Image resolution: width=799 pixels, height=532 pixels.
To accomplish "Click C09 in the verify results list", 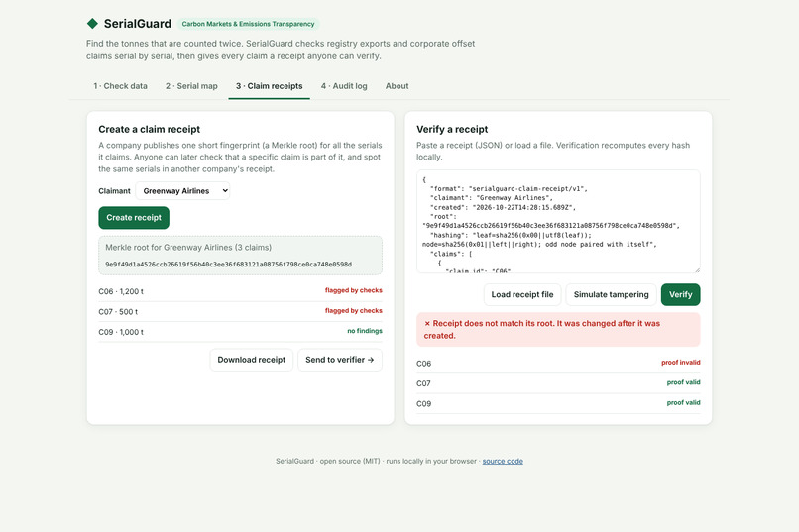I will pyautogui.click(x=423, y=404).
